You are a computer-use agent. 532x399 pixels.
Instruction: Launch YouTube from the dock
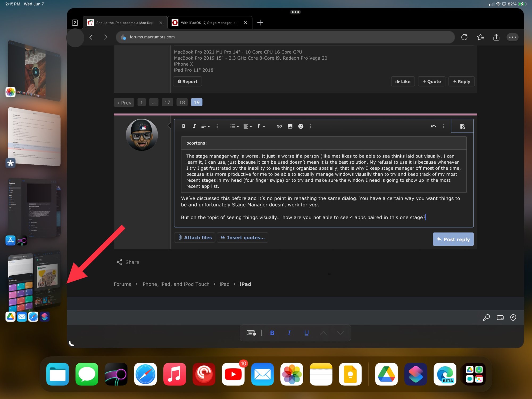tap(233, 374)
